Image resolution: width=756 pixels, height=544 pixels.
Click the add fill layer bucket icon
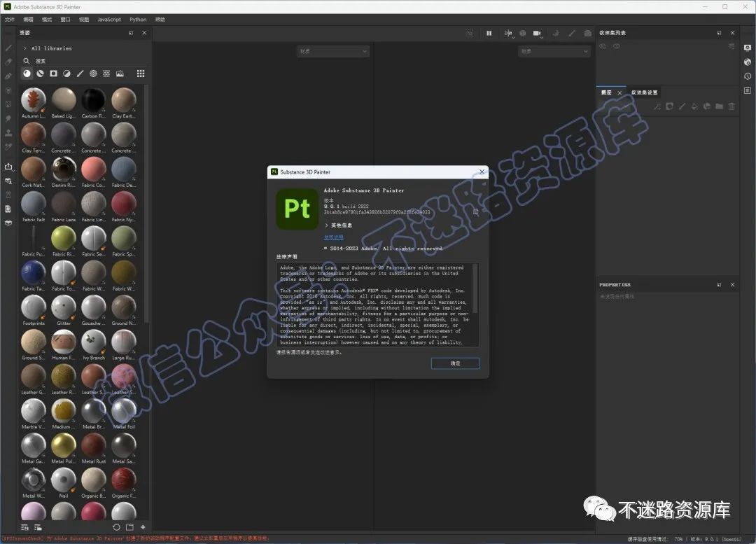click(x=694, y=106)
